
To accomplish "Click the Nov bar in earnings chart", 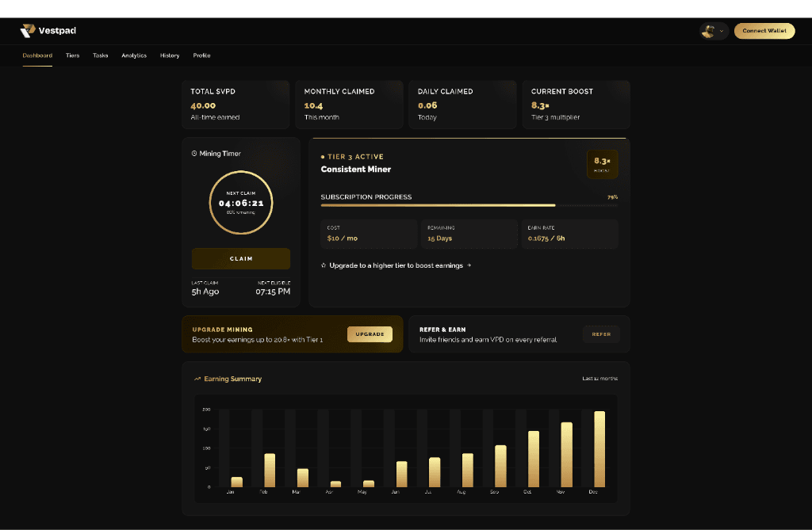I will (x=566, y=455).
